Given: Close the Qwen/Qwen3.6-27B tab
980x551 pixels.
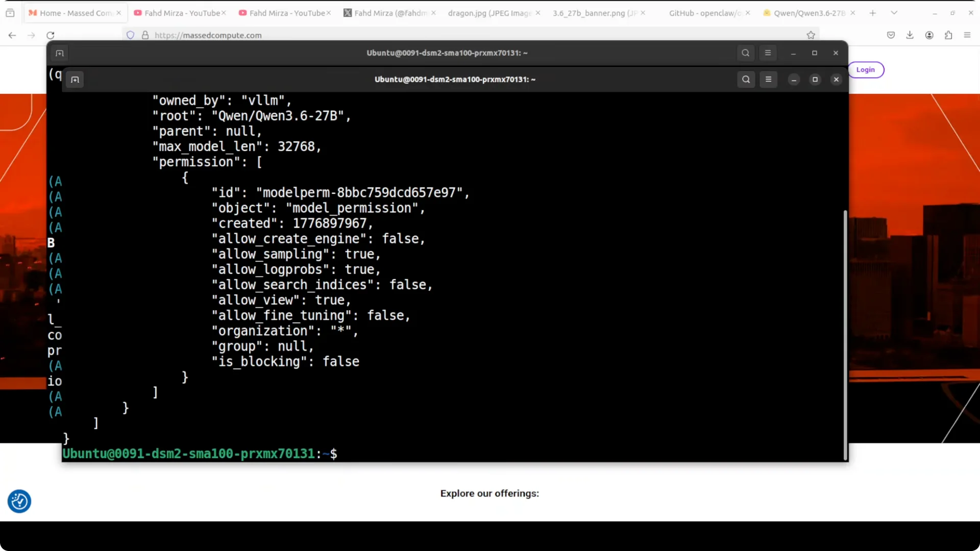Looking at the screenshot, I should [852, 13].
